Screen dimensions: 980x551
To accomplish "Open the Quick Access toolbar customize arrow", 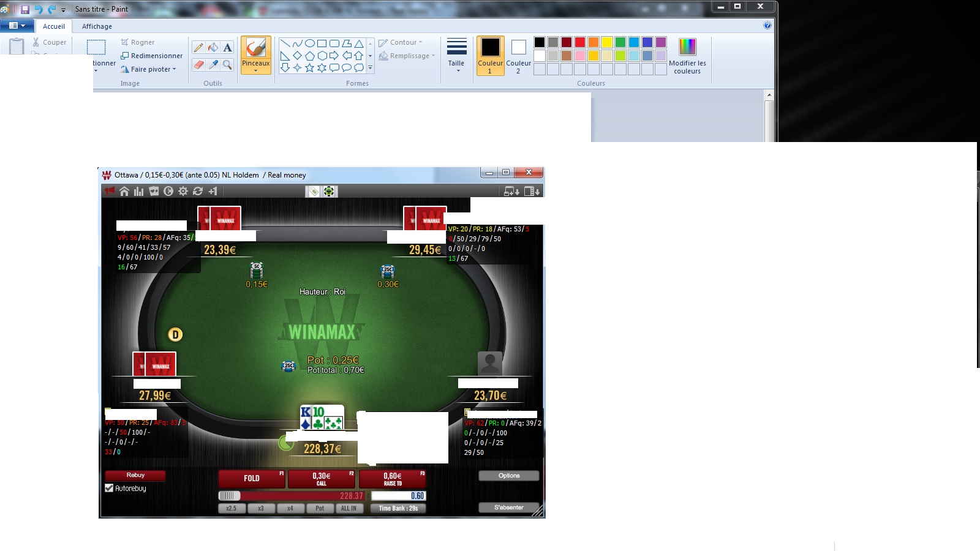I will pyautogui.click(x=63, y=10).
